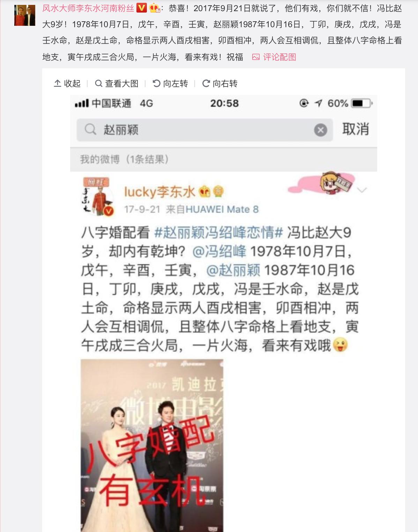Click the clockwise arrow rotate icon
This screenshot has height=532, width=418.
[206, 83]
